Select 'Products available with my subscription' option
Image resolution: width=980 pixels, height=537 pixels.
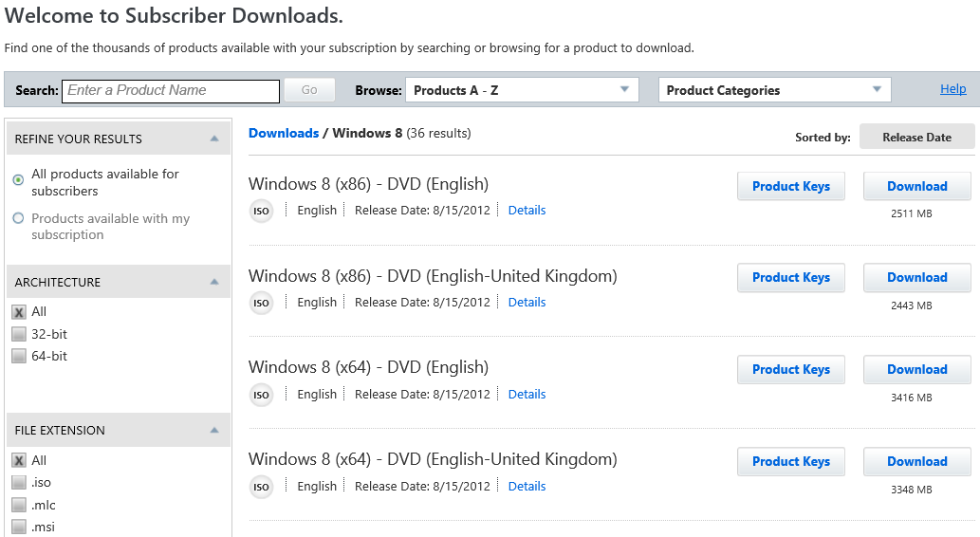[18, 219]
